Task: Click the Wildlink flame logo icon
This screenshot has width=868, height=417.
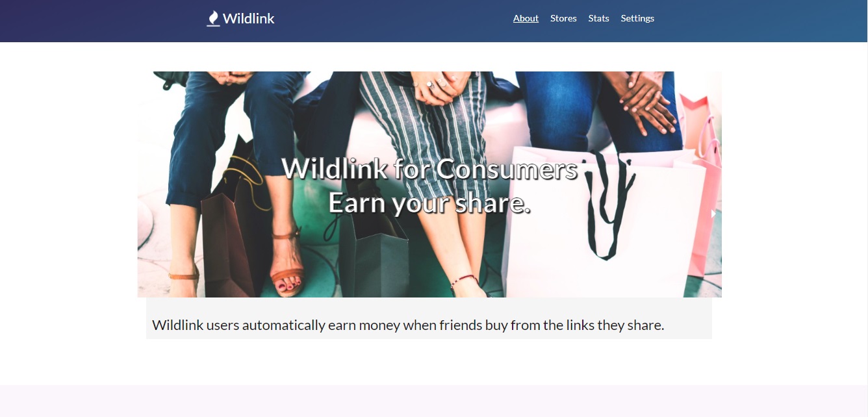Action: pyautogui.click(x=212, y=19)
